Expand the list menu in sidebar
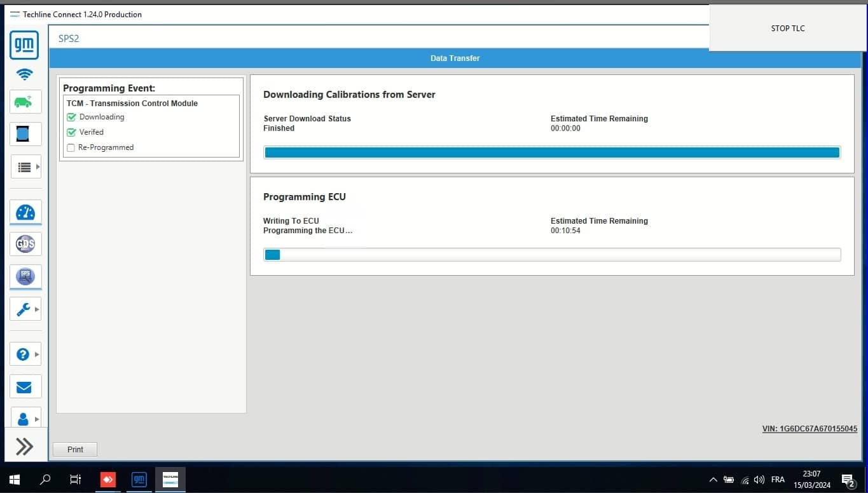Screen dimensions: 868x493 pos(25,167)
